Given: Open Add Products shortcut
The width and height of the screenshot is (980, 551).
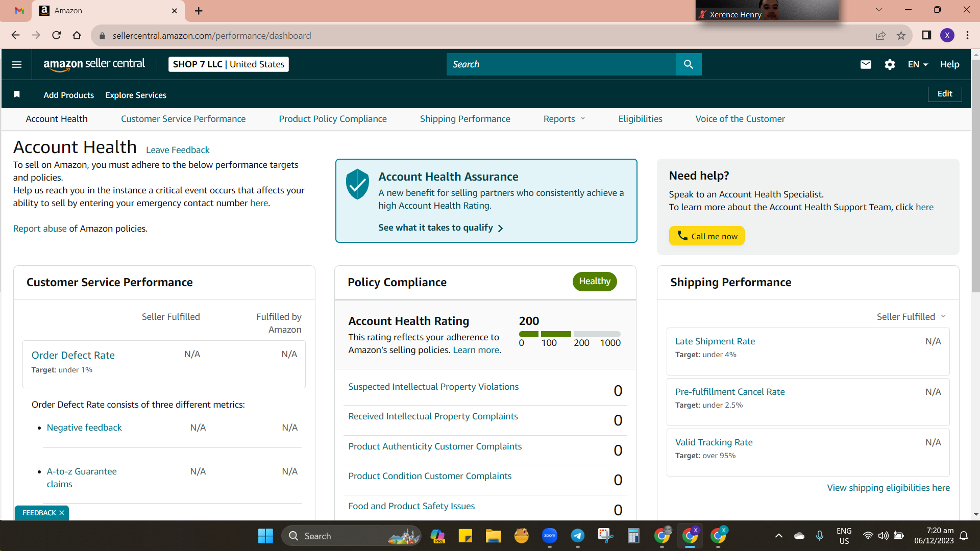Looking at the screenshot, I should [69, 95].
